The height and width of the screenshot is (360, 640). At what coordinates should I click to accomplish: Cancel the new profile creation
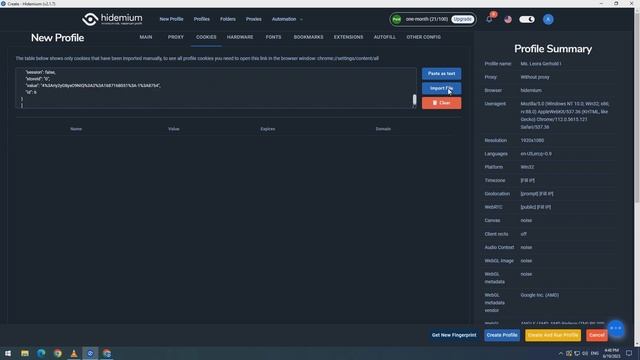coord(597,335)
